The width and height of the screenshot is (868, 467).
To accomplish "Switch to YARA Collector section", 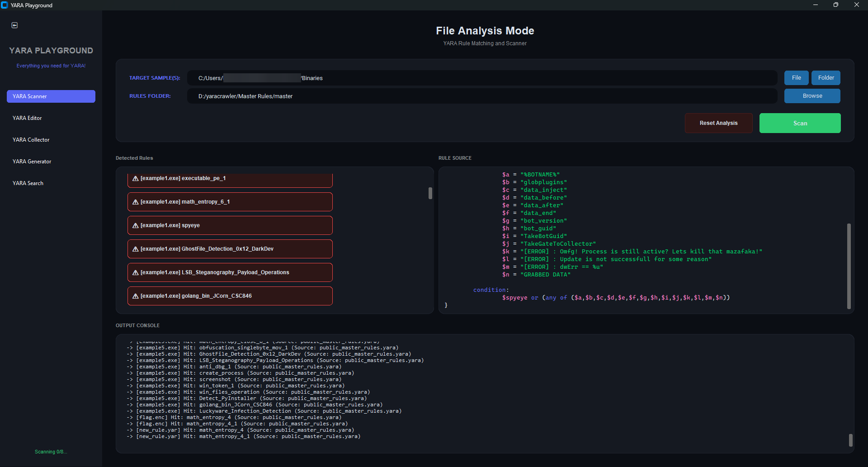I will 31,140.
